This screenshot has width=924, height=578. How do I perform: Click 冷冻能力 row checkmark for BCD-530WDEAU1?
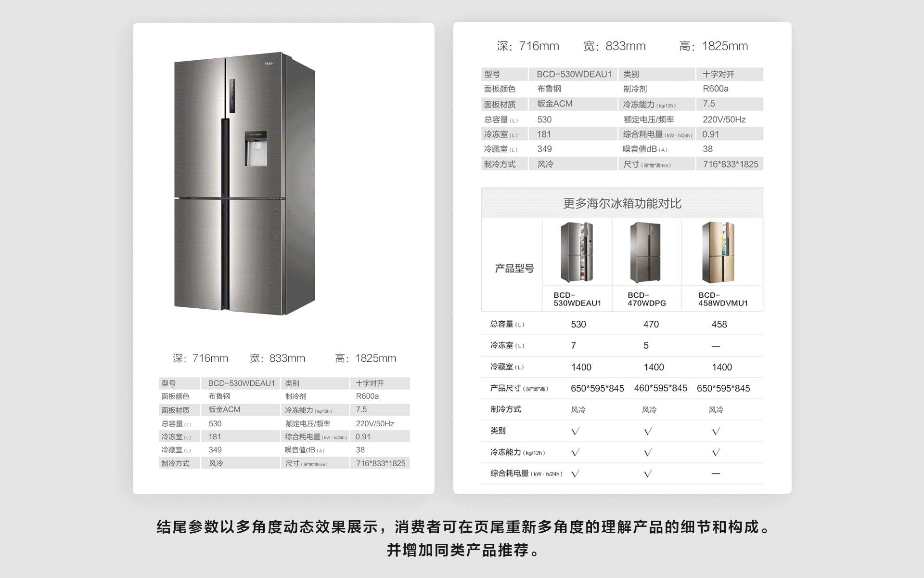point(575,452)
